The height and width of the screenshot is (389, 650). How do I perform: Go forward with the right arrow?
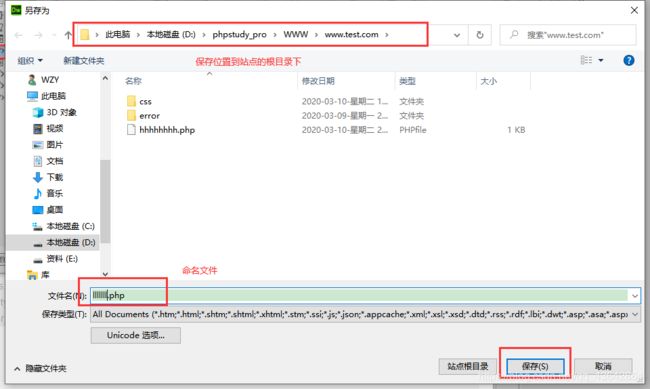pos(38,35)
